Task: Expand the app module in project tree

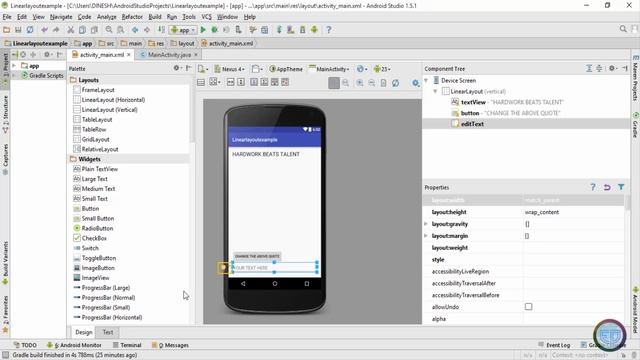Action: coord(14,65)
